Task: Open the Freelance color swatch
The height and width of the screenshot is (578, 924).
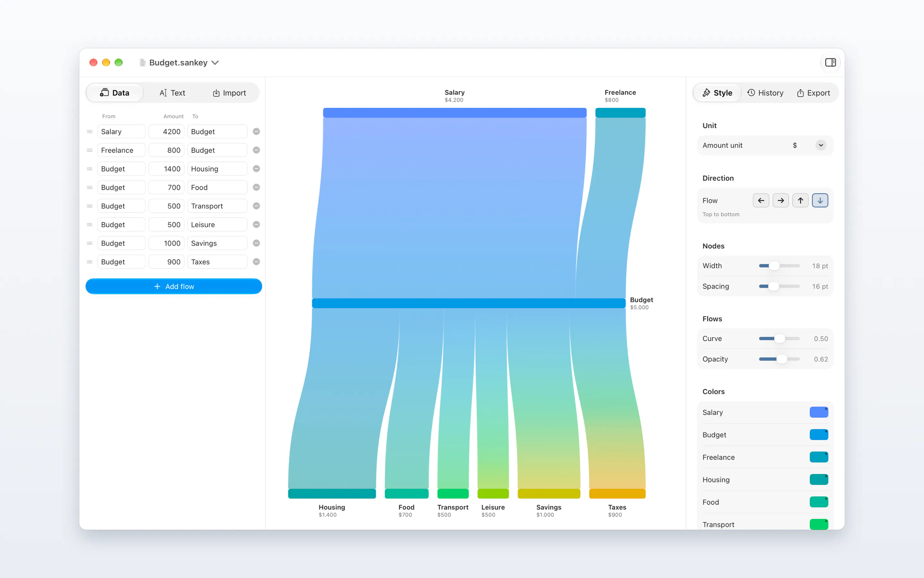Action: click(x=819, y=457)
